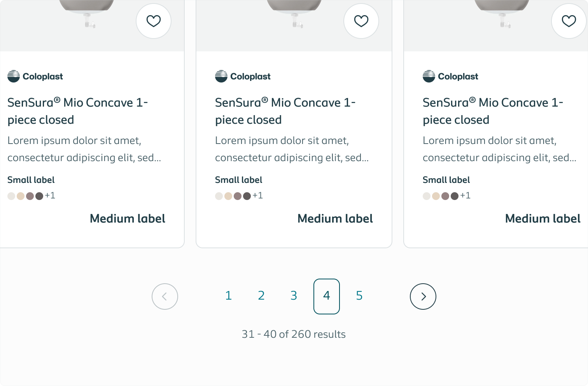Open the first SenSura Mio Concave product title
The image size is (588, 386).
point(77,111)
